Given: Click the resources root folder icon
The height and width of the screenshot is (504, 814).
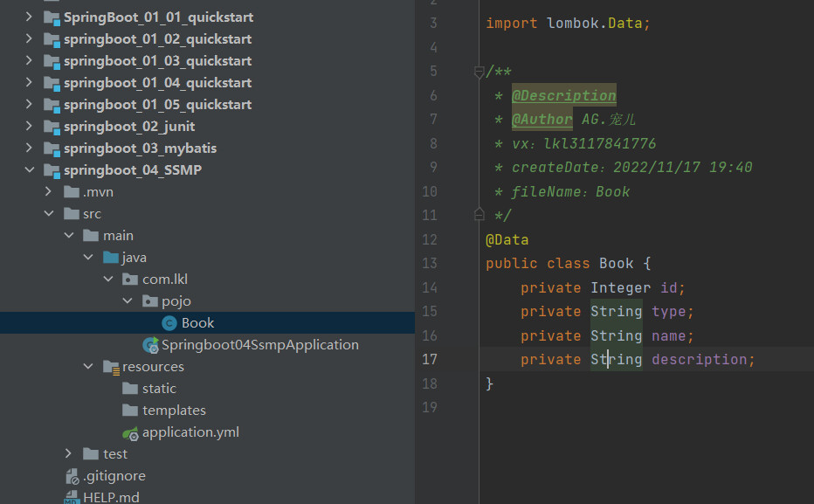Looking at the screenshot, I should 111,368.
